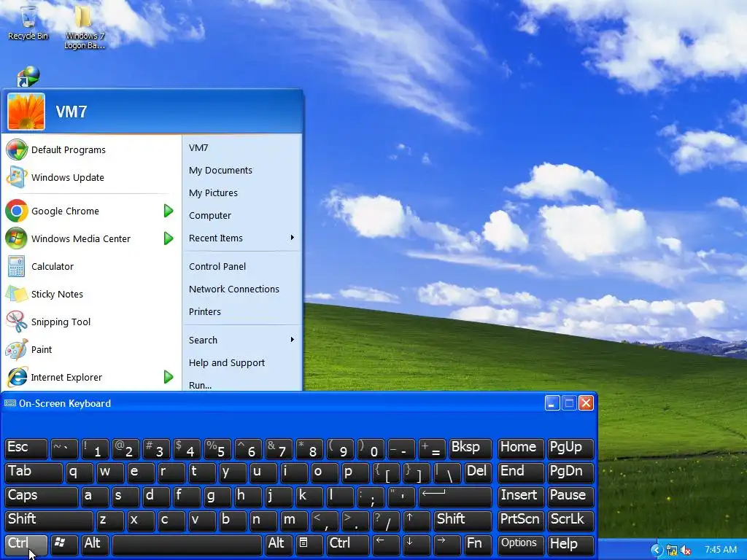Click the context menu key on the keyboard
Image resolution: width=747 pixels, height=560 pixels.
309,544
